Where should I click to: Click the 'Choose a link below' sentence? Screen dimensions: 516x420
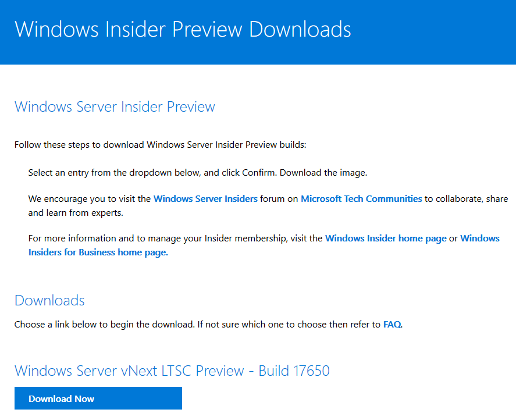[104, 325]
